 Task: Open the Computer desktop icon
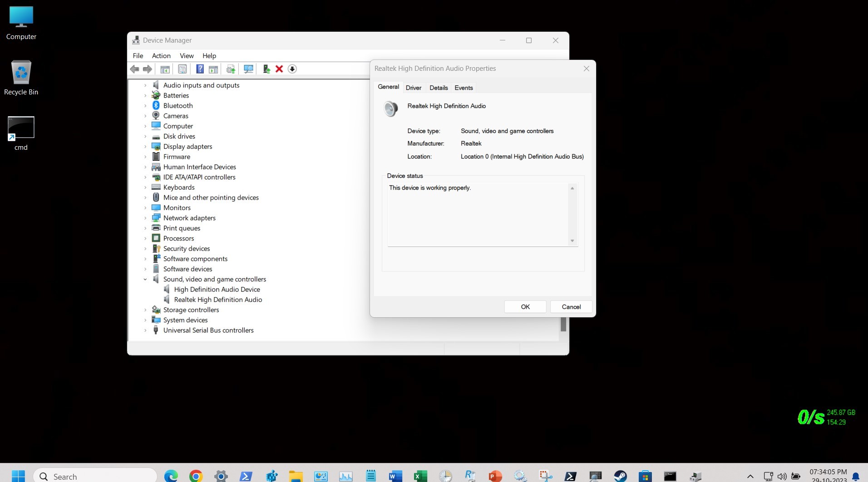[x=21, y=23]
